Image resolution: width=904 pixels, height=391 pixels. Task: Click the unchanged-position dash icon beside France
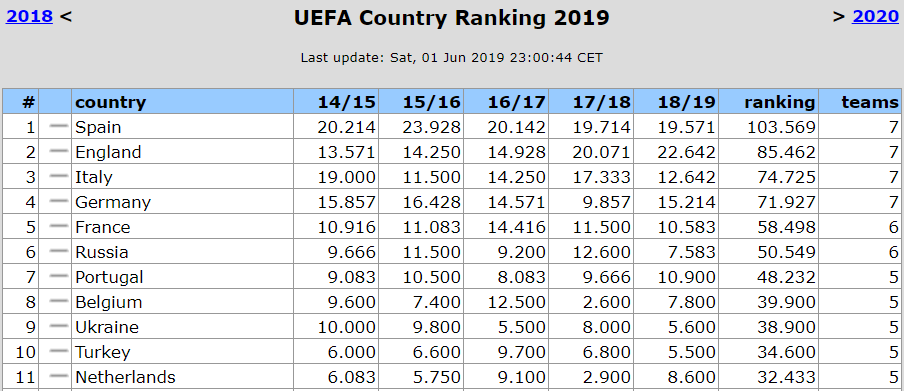59,226
